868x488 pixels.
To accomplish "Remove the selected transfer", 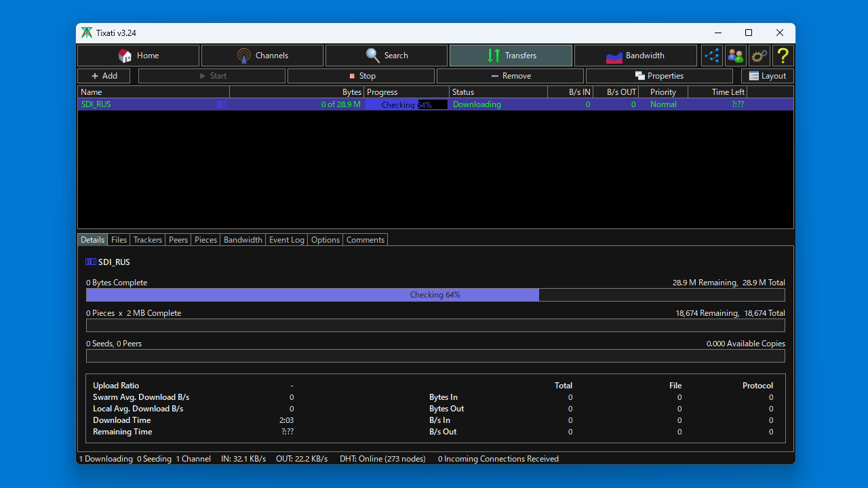I will click(510, 76).
